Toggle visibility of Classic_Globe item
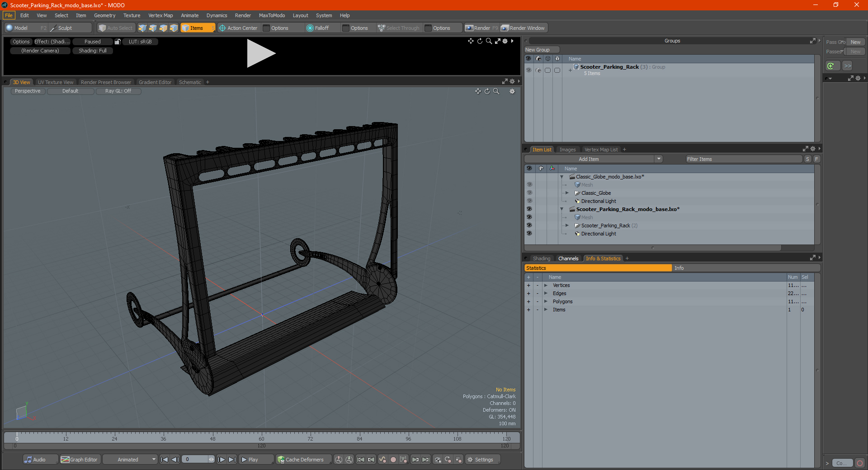 [529, 193]
